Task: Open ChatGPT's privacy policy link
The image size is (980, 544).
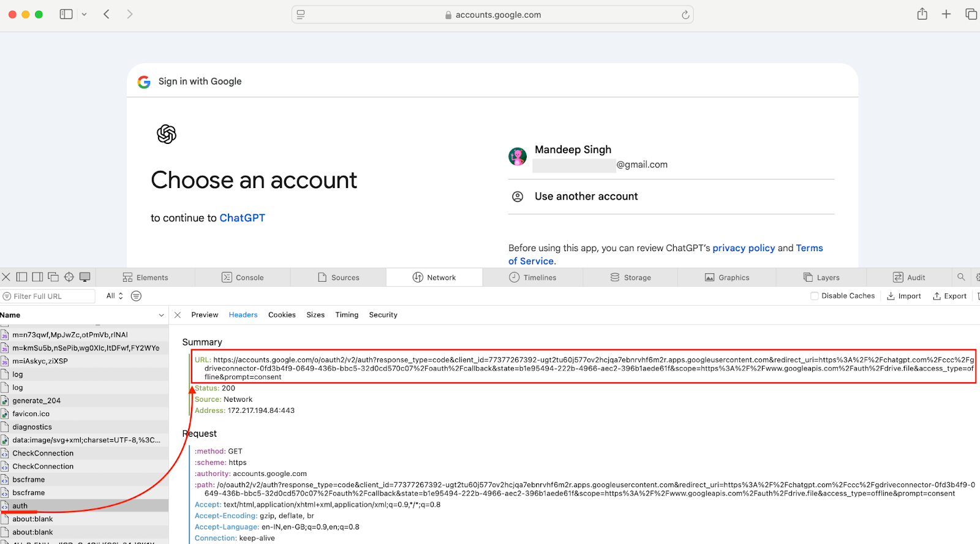Action: click(744, 248)
